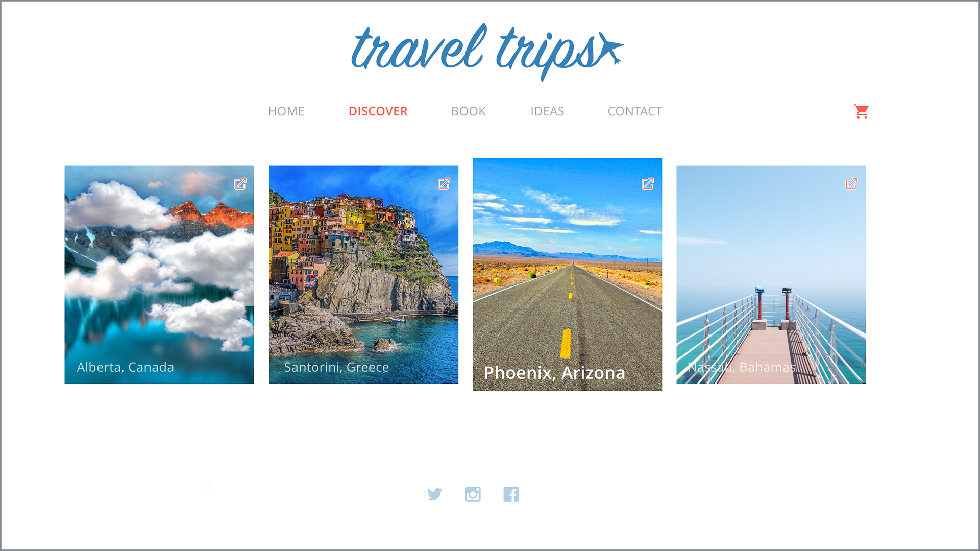Click the Alberta mountain clouds photo
This screenshot has height=551, width=980.
tap(159, 274)
